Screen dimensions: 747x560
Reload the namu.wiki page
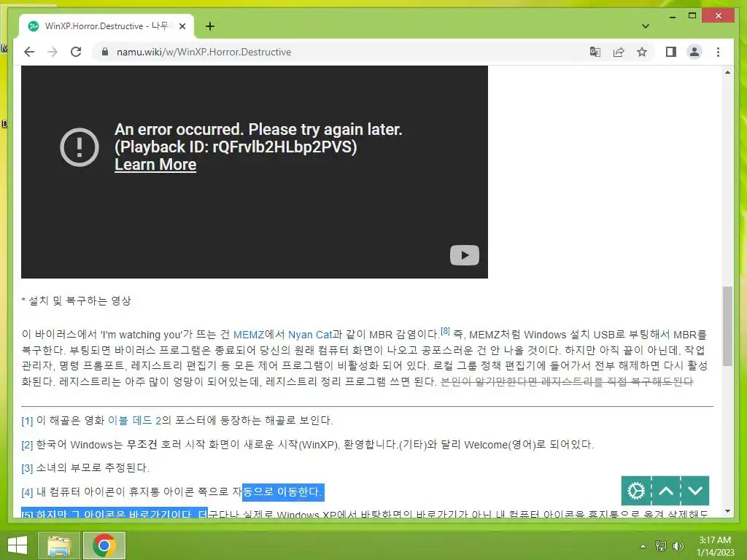pyautogui.click(x=76, y=52)
